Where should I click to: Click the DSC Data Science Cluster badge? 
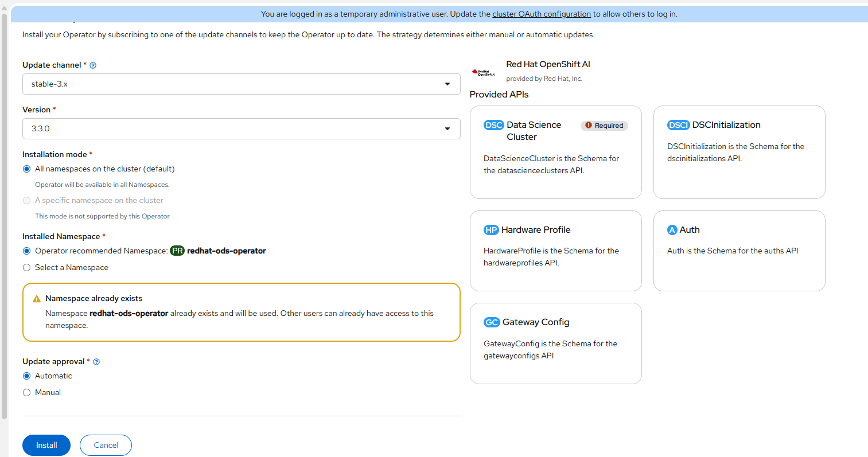[493, 125]
